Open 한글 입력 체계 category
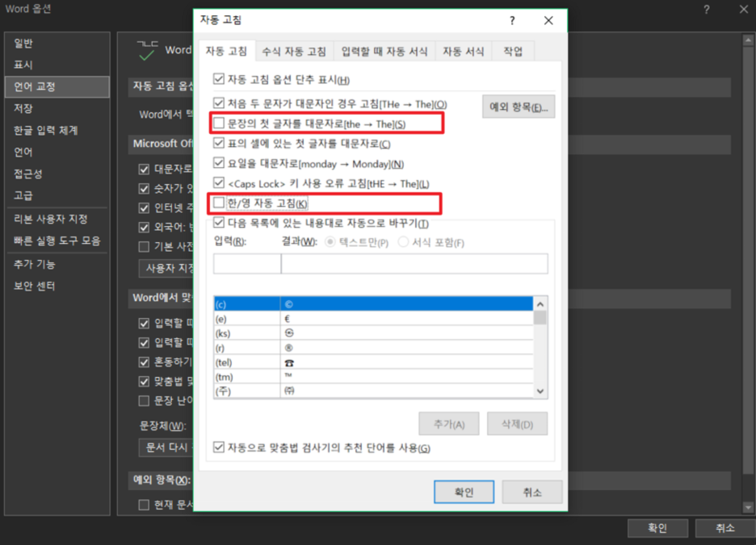 [57, 130]
